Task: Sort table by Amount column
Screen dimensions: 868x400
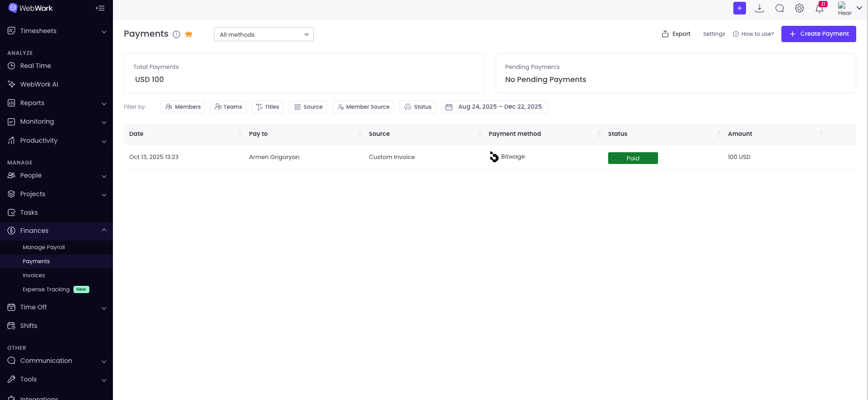Action: (x=821, y=134)
